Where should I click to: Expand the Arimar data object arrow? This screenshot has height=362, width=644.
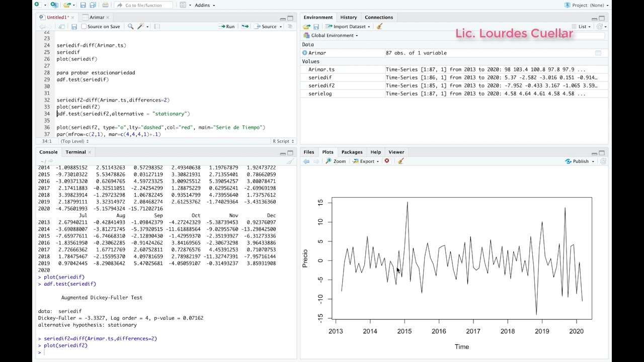tap(305, 53)
